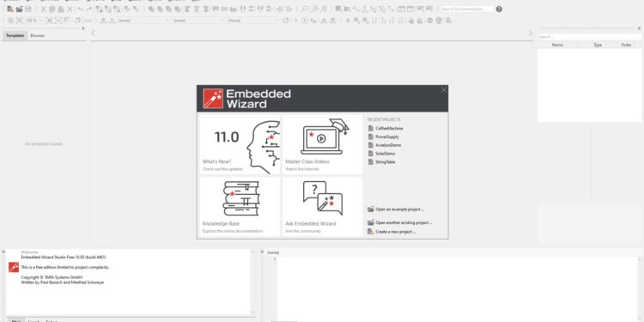Click the undo arrow icon
Image resolution: width=644 pixels, height=322 pixels.
pyautogui.click(x=80, y=9)
